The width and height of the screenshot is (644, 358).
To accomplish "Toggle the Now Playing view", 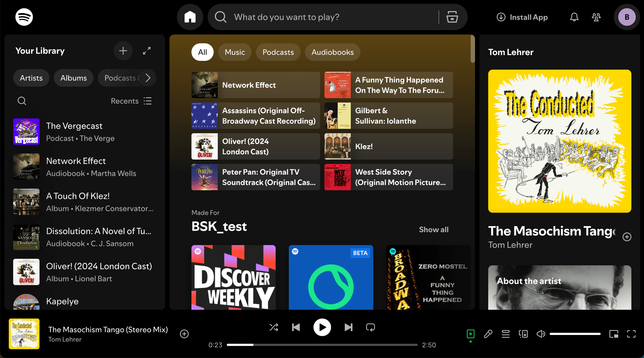I will (470, 334).
